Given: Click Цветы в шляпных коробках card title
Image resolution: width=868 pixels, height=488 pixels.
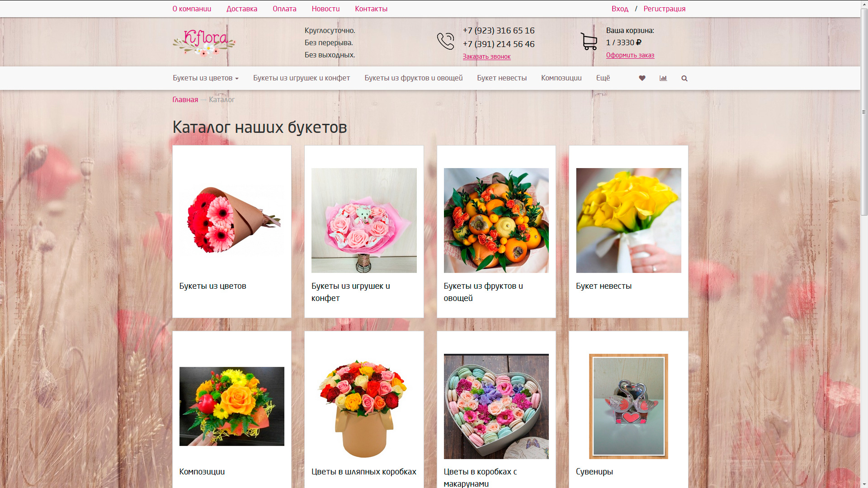Looking at the screenshot, I should click(x=364, y=472).
